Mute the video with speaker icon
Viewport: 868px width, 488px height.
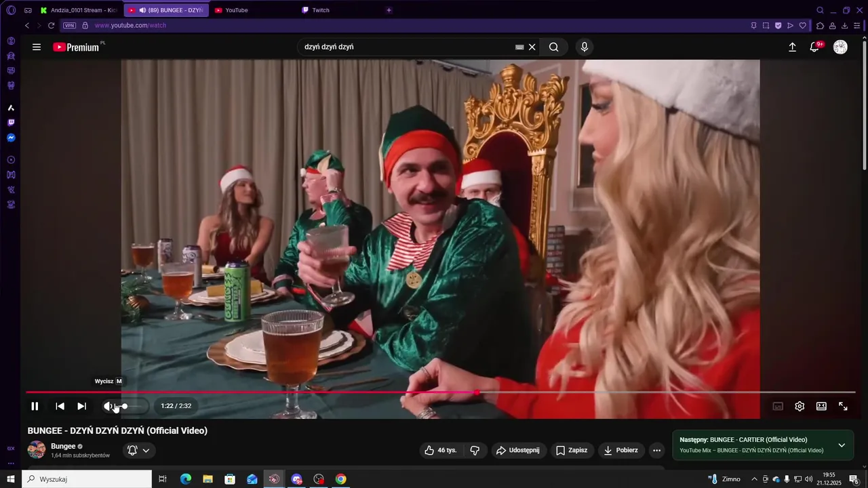tap(108, 406)
